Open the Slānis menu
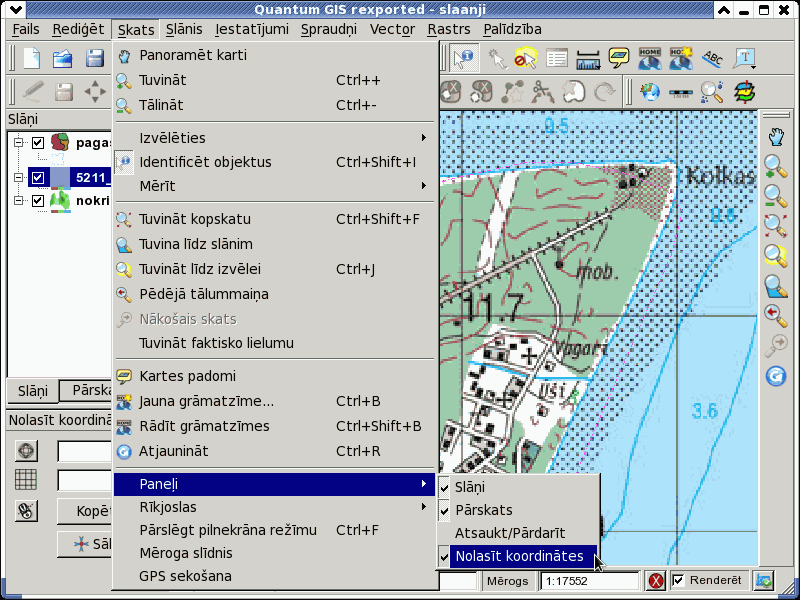800x600 pixels. click(x=184, y=30)
